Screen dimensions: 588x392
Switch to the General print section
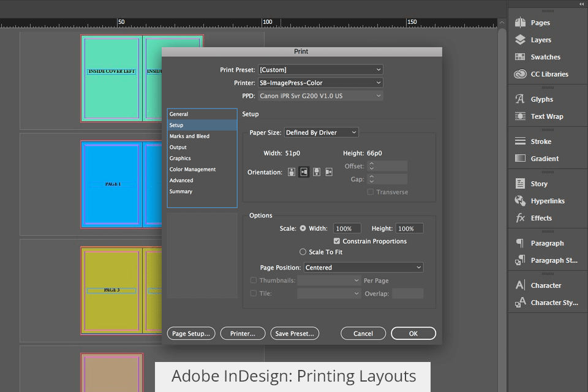point(202,114)
